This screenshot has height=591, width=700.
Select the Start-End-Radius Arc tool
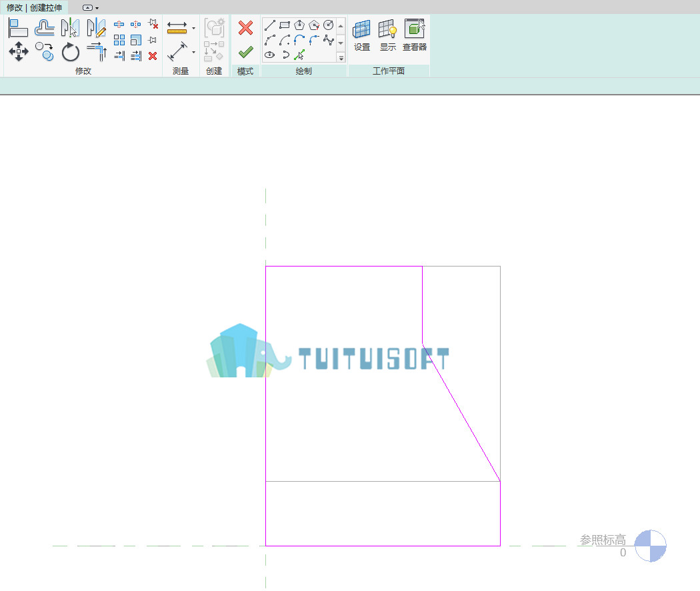[269, 40]
